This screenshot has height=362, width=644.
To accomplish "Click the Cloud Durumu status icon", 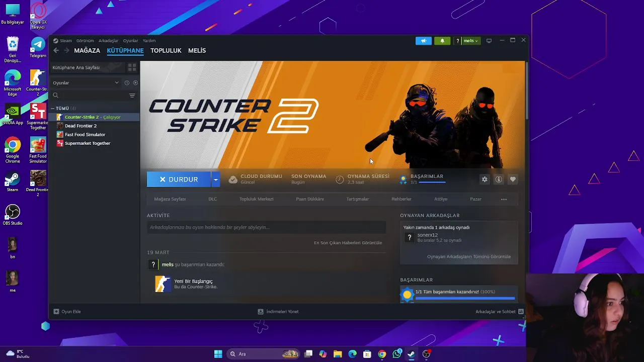I will tap(233, 179).
